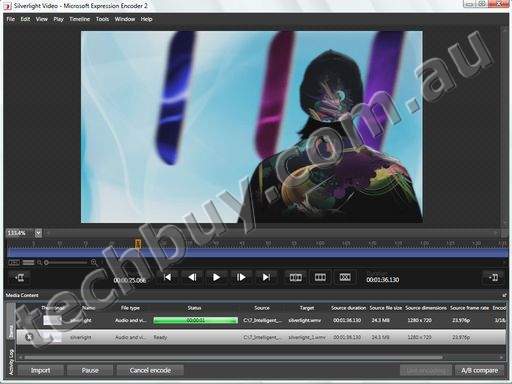Click the first clip-edit icon after playback controls

point(295,277)
